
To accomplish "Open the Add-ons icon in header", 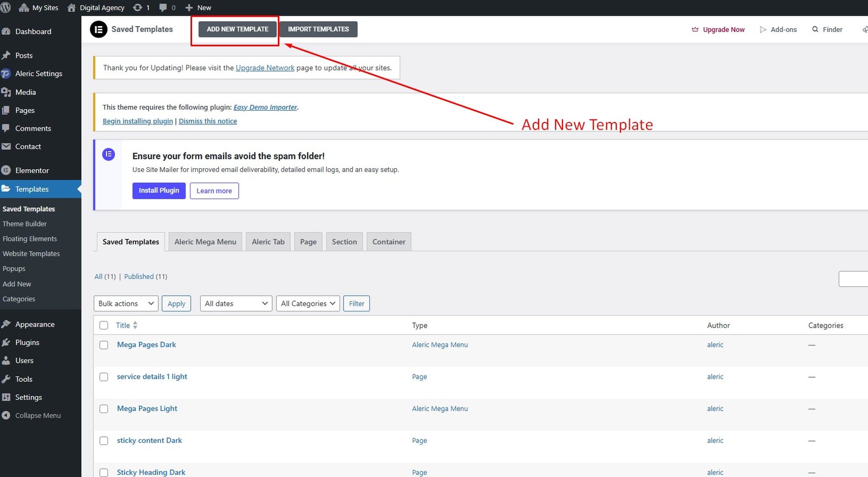I will coord(763,29).
